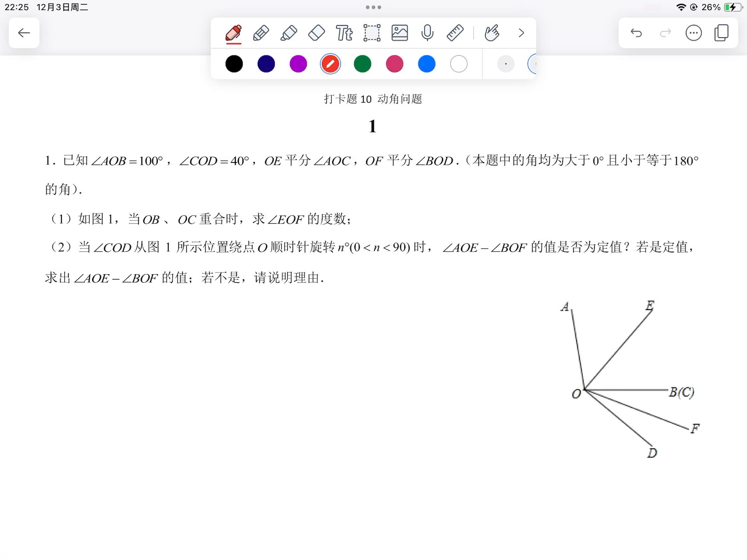Open the text tool
This screenshot has width=747, height=560.
(x=344, y=33)
